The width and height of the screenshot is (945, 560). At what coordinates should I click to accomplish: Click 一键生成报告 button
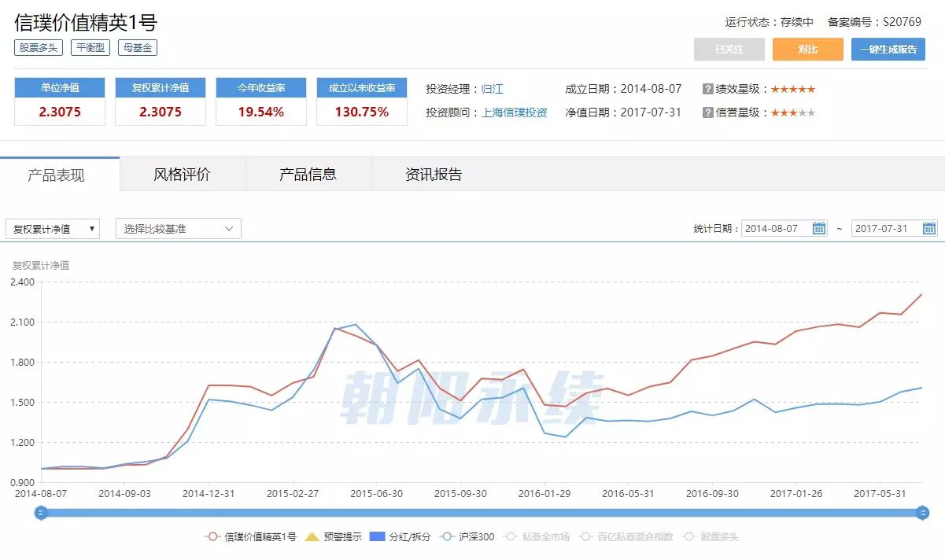coord(888,50)
